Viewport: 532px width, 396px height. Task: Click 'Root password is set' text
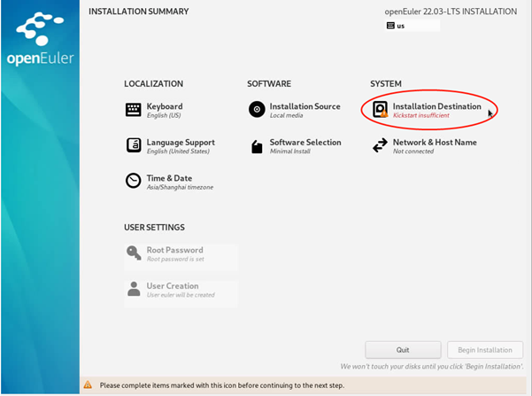pyautogui.click(x=175, y=260)
